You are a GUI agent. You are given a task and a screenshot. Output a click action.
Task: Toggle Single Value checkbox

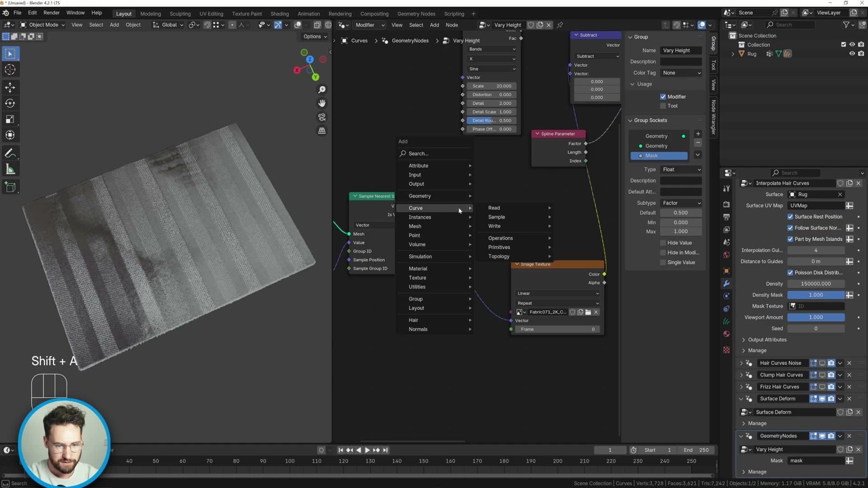663,263
